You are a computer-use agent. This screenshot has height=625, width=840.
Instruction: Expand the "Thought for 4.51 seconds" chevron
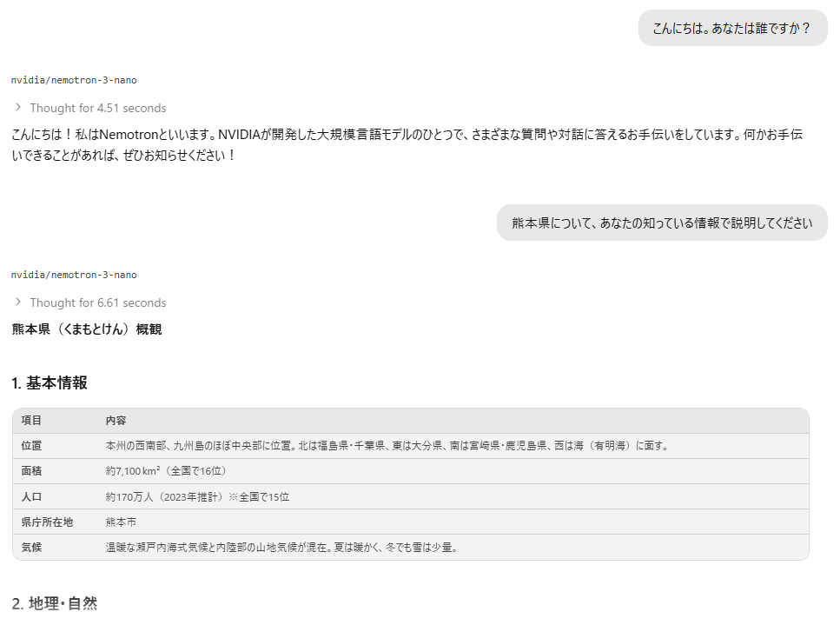(17, 108)
